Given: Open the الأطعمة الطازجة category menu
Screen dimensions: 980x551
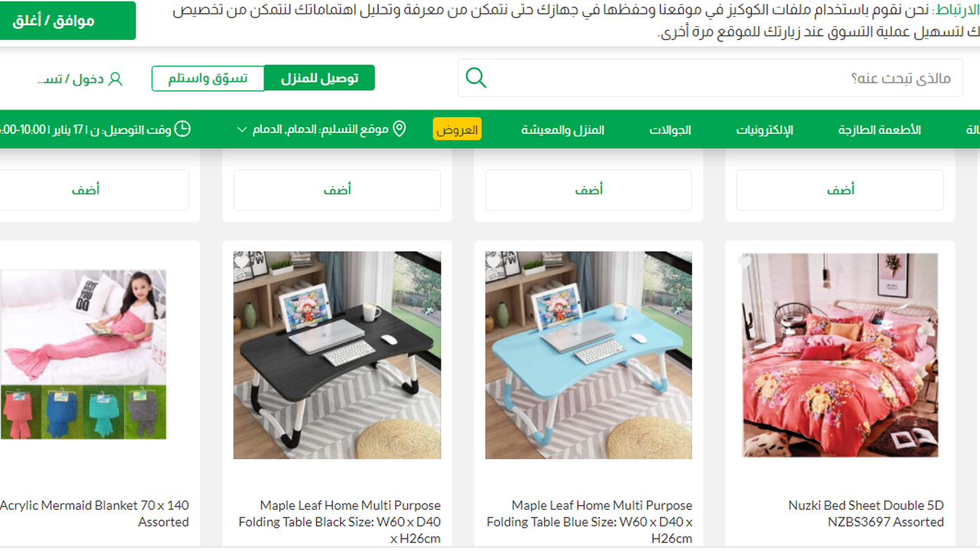Looking at the screenshot, I should (879, 129).
